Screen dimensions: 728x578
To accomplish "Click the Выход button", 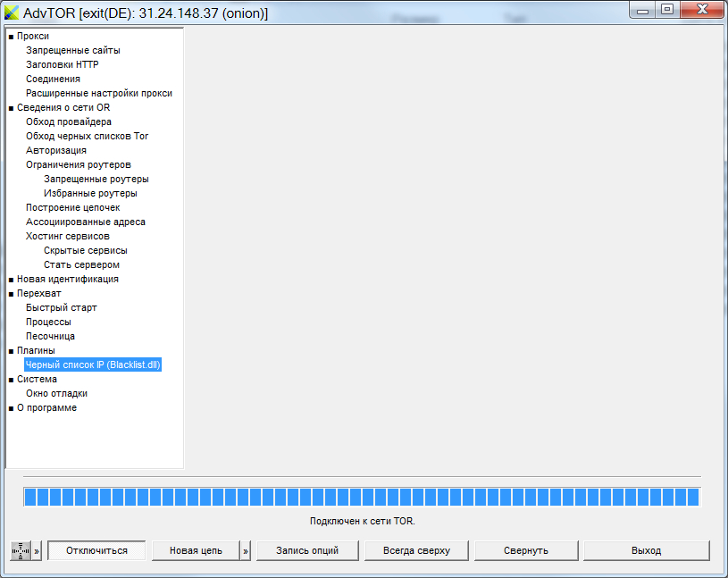I will point(647,550).
